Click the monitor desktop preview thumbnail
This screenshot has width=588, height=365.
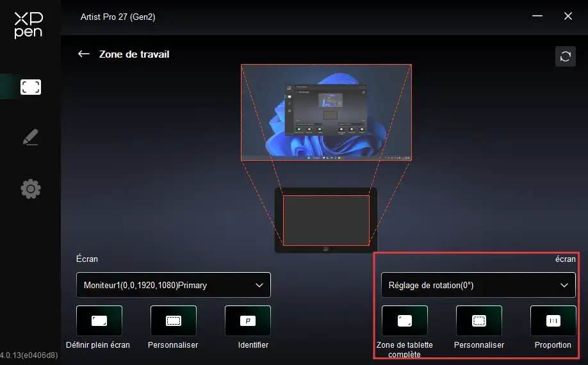pyautogui.click(x=326, y=112)
